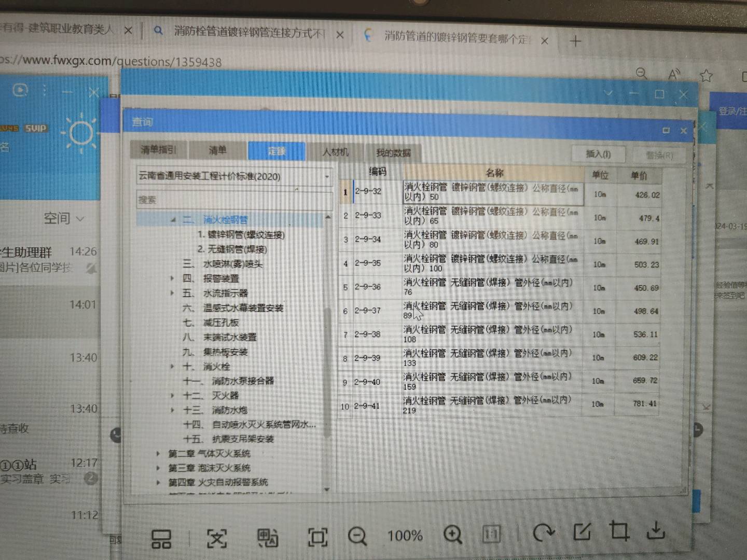Click the 搜索 search field
The height and width of the screenshot is (560, 747).
click(234, 200)
